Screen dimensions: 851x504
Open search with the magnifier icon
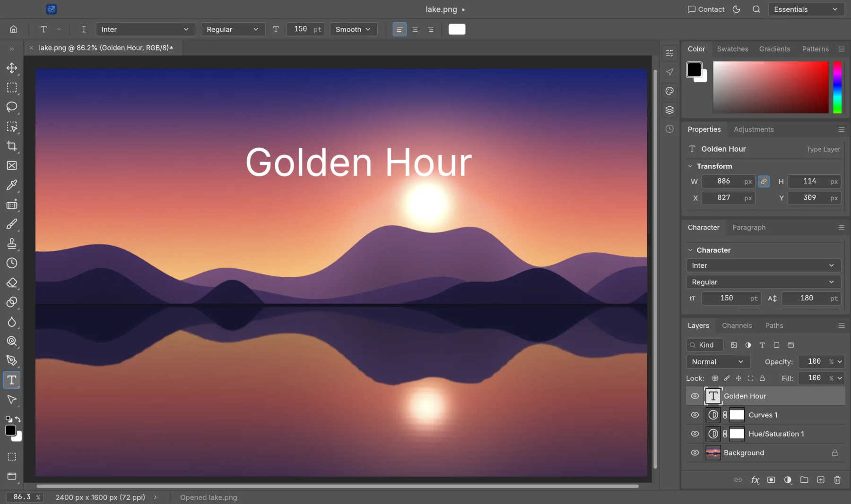click(756, 9)
